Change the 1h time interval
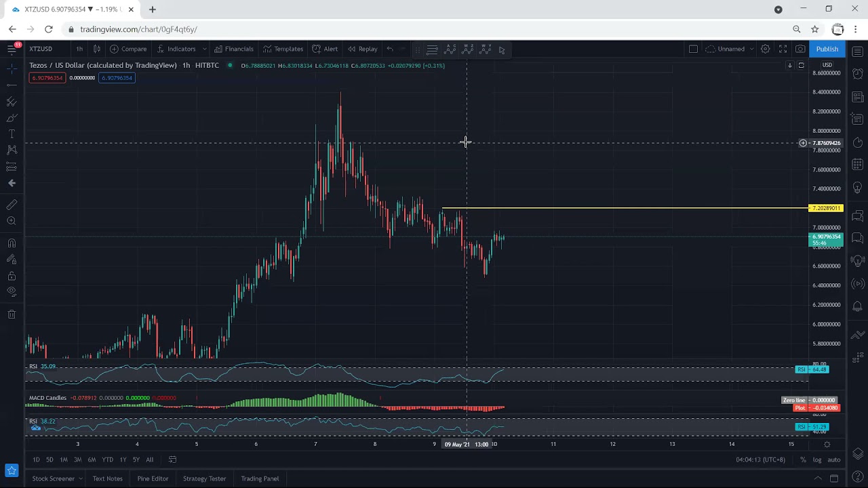This screenshot has width=868, height=488. pos(79,49)
